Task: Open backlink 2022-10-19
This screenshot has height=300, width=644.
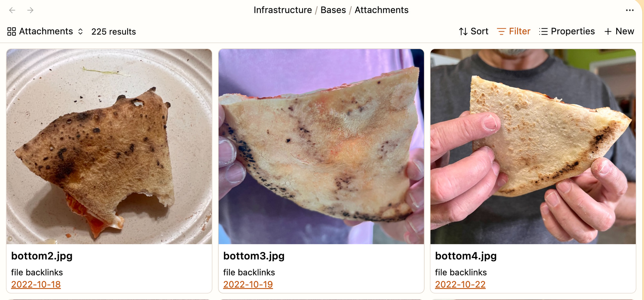Action: coord(248,285)
